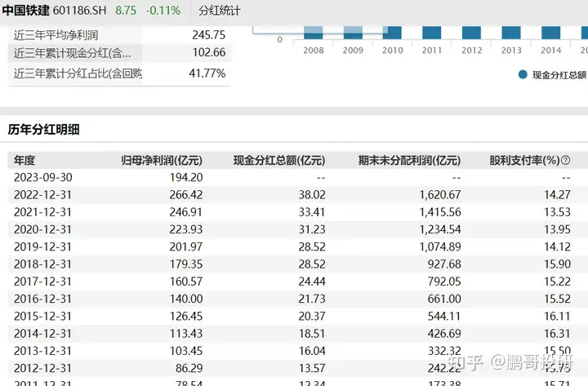
Task: Click cash dividend 24.44
Action: 312,282
